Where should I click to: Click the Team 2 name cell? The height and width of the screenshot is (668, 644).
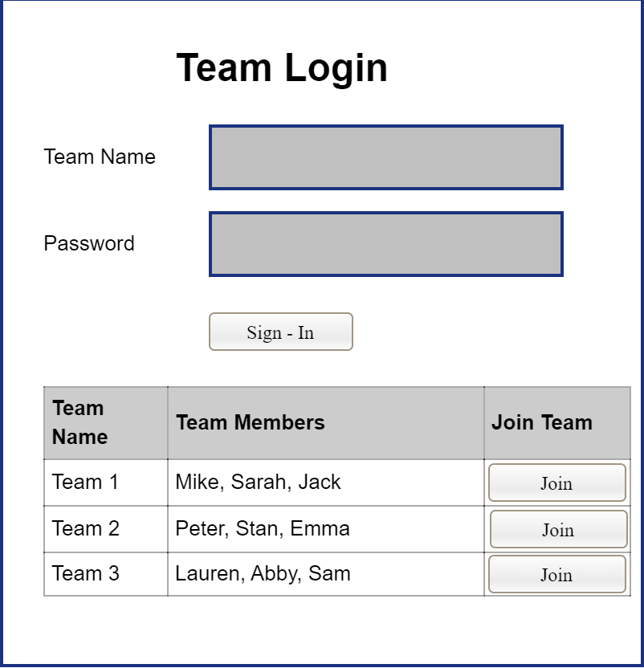[x=85, y=528]
